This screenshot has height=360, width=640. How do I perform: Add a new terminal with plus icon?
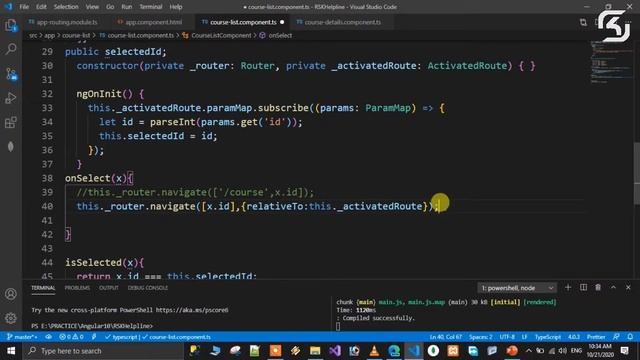tap(568, 288)
